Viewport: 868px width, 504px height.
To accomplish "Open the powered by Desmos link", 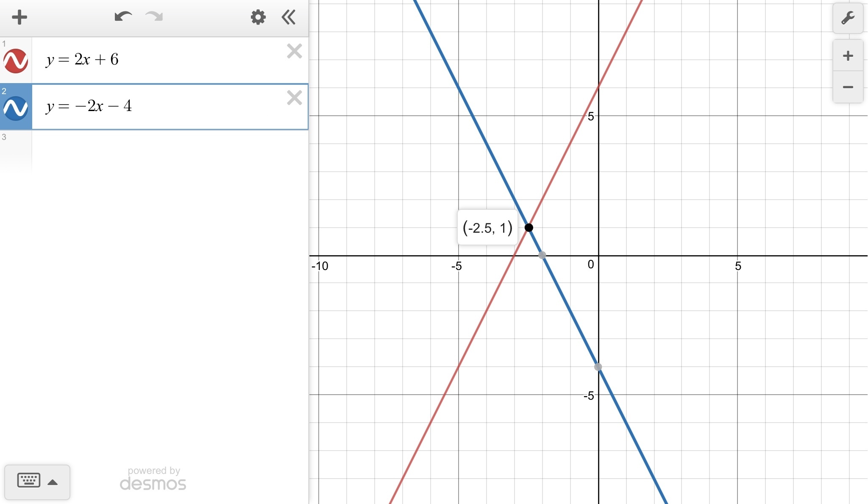I will [153, 479].
